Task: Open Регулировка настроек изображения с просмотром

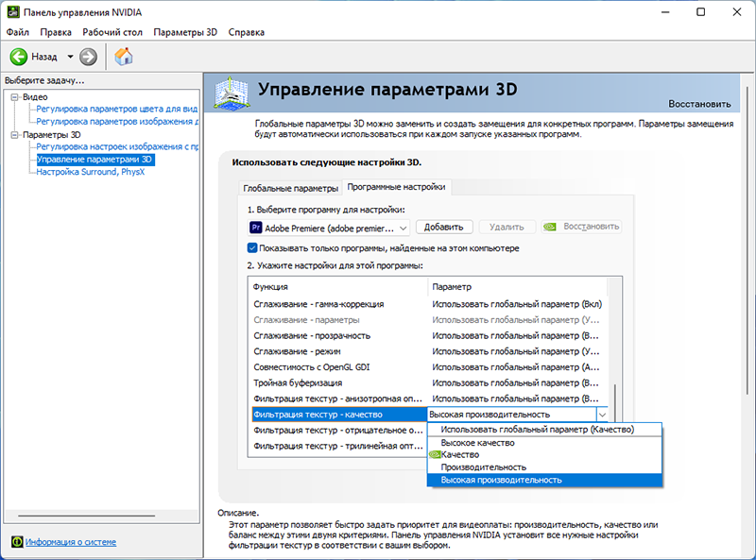Action: point(116,146)
